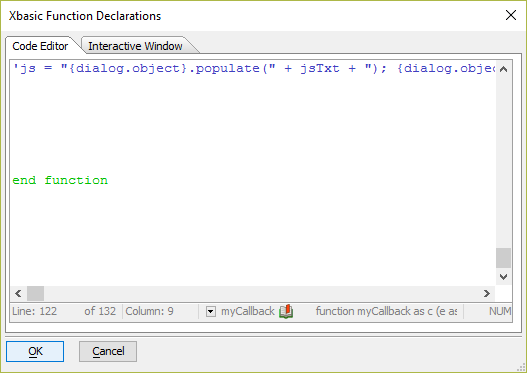Open the Interactive Window tab
Image resolution: width=527 pixels, height=373 pixels.
coord(135,46)
